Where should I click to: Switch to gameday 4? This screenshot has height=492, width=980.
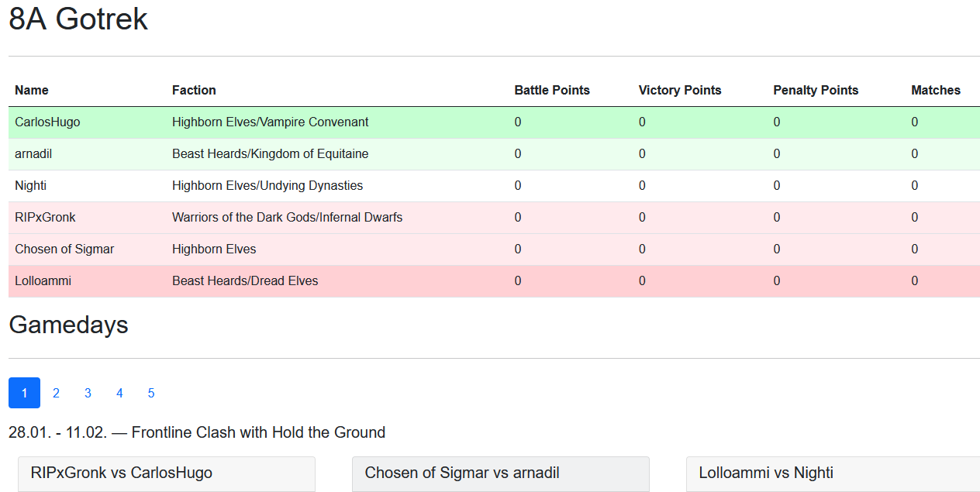click(x=119, y=393)
